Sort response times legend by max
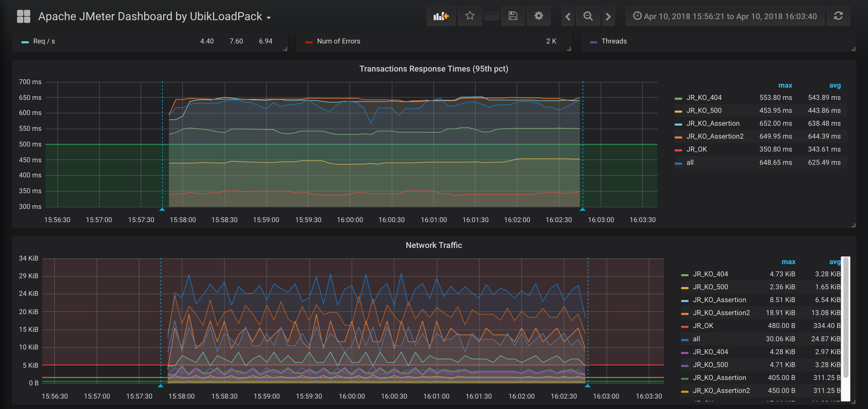The image size is (868, 409). pyautogui.click(x=785, y=85)
